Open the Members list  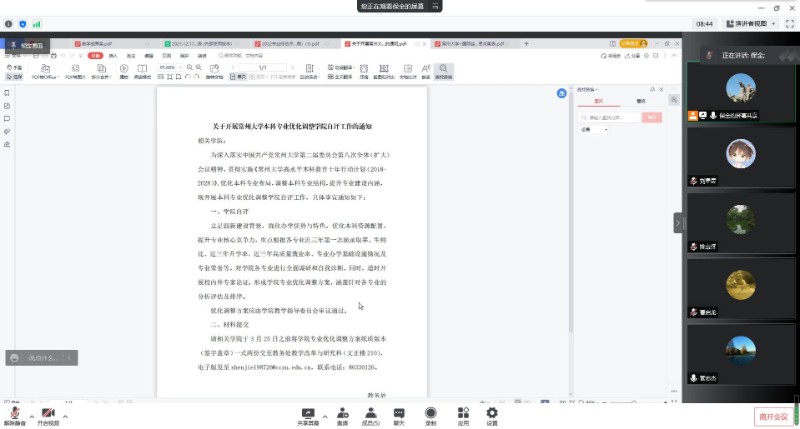click(369, 412)
